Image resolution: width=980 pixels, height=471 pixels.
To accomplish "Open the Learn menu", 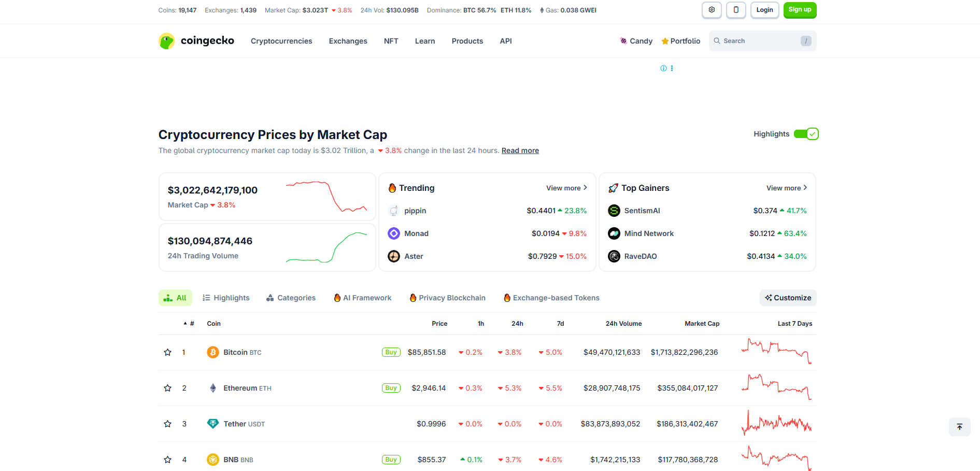I will [x=425, y=41].
